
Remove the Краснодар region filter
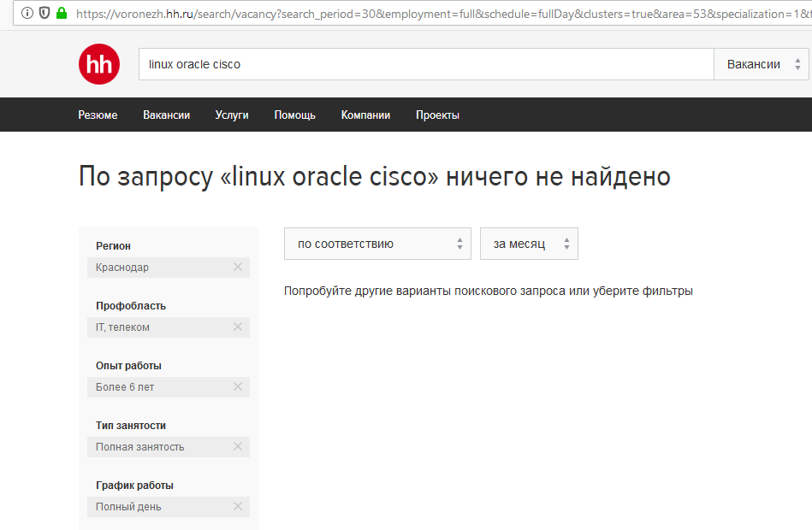click(x=238, y=267)
